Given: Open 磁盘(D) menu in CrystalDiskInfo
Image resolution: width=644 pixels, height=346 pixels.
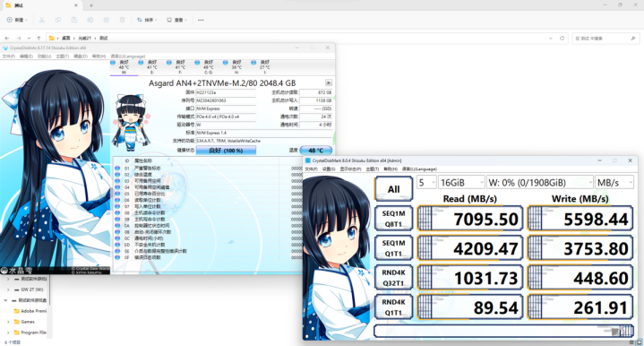Looking at the screenshot, I should tap(80, 56).
